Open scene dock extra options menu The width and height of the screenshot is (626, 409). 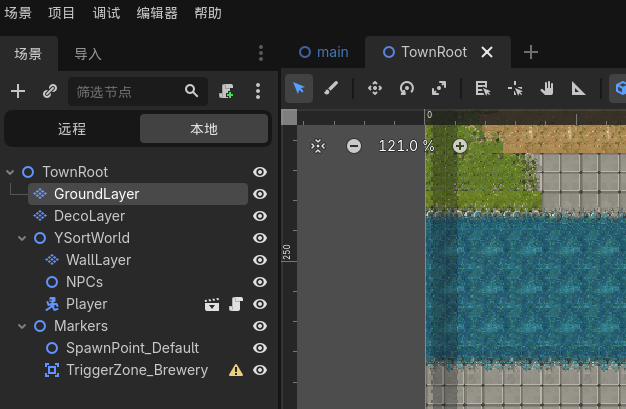[258, 91]
